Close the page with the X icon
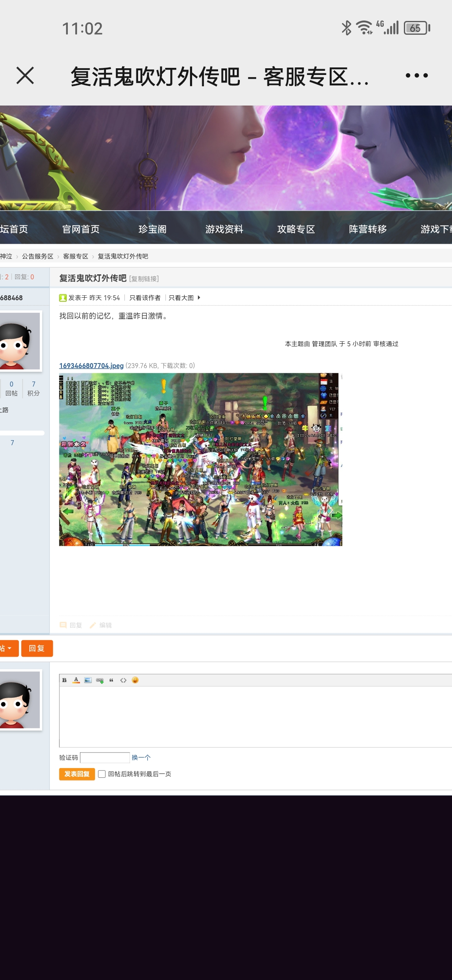This screenshot has width=452, height=980. 25,76
